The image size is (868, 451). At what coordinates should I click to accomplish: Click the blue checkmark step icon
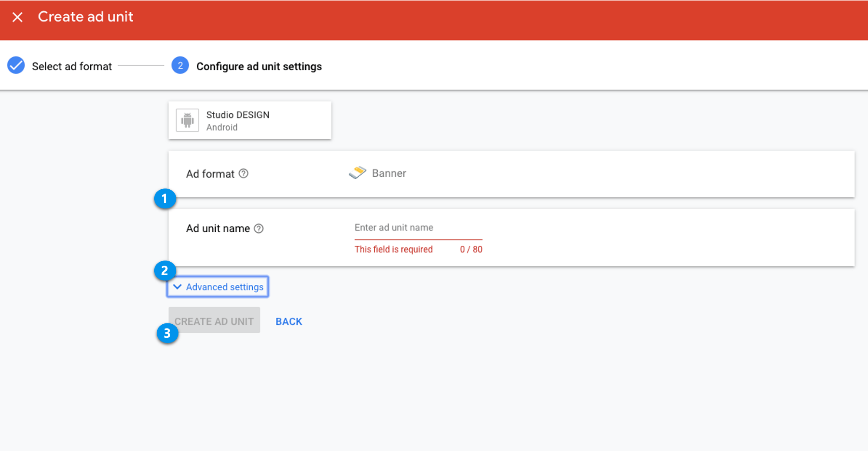pyautogui.click(x=16, y=66)
